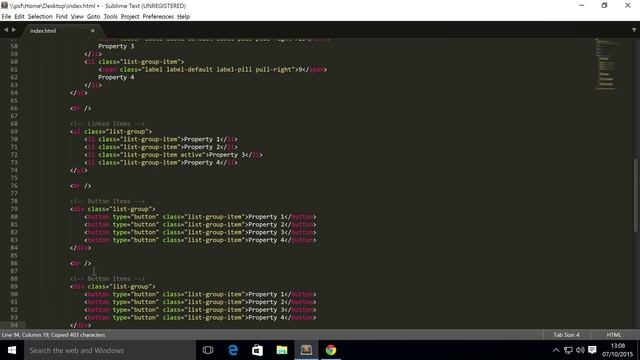Launch Microsoft Edge from taskbar
This screenshot has height=360, width=640.
[233, 350]
